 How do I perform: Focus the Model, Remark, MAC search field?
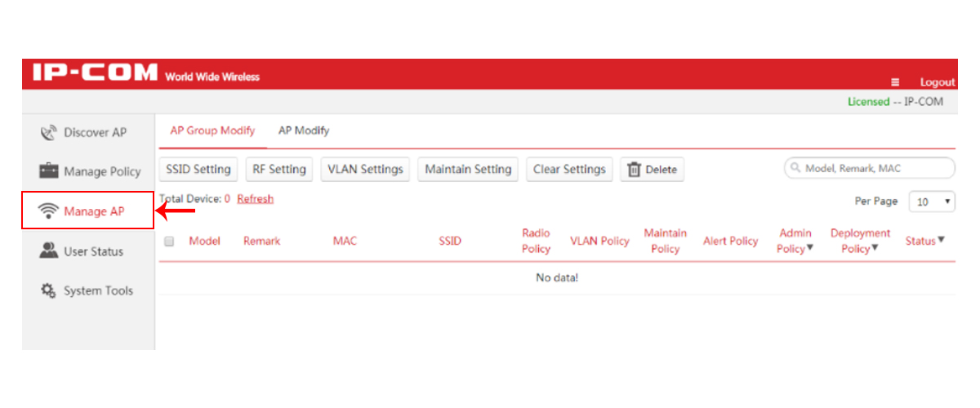tap(870, 168)
